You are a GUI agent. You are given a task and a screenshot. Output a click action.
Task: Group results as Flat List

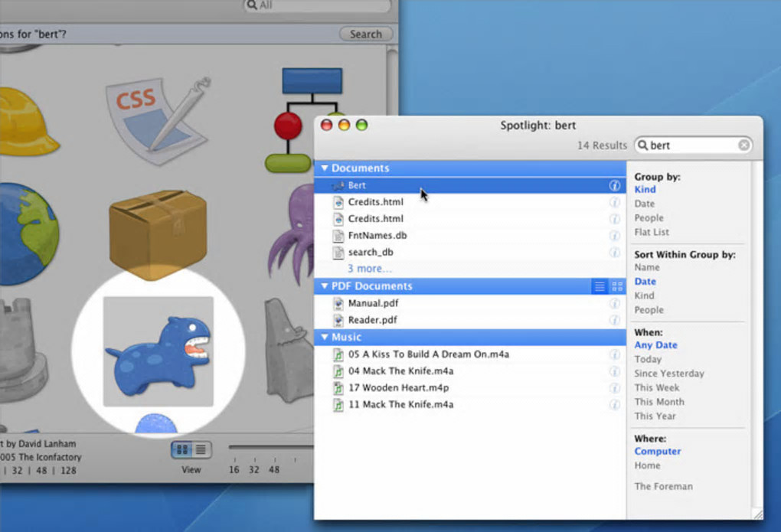click(652, 232)
